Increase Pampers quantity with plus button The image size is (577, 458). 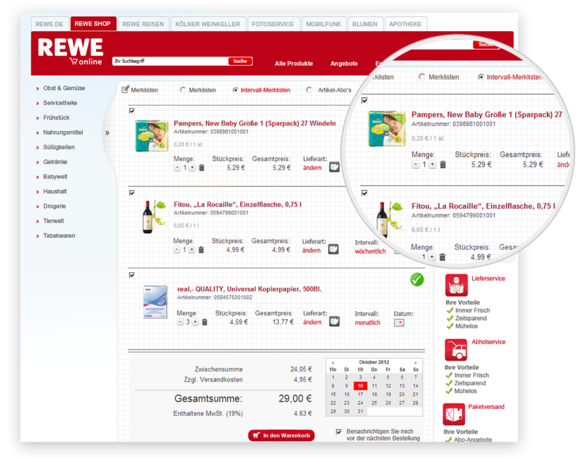click(192, 168)
